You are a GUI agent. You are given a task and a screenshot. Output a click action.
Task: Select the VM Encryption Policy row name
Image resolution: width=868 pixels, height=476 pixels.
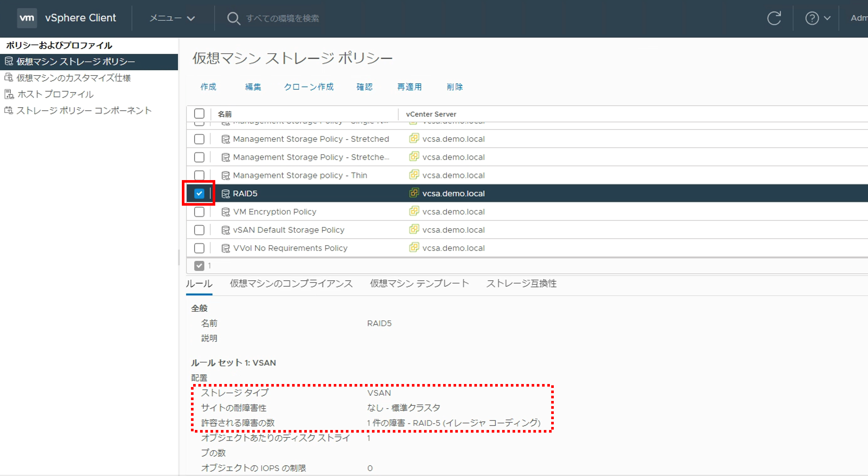point(274,212)
